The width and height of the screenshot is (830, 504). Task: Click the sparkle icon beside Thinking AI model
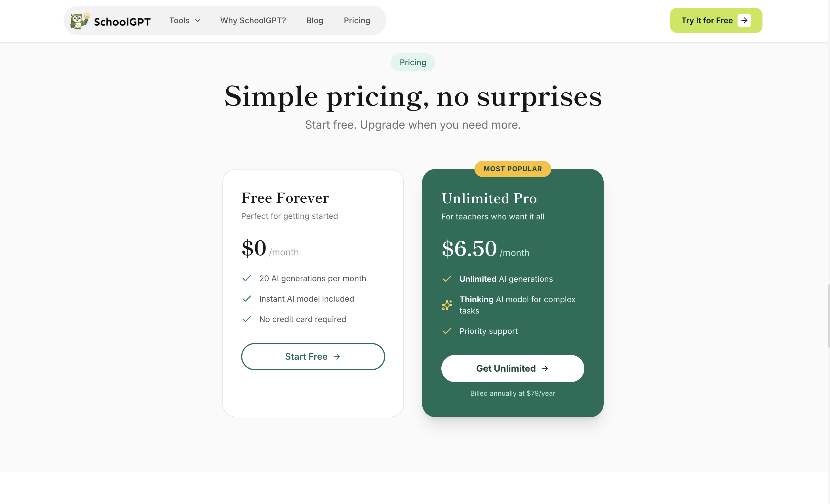[447, 305]
